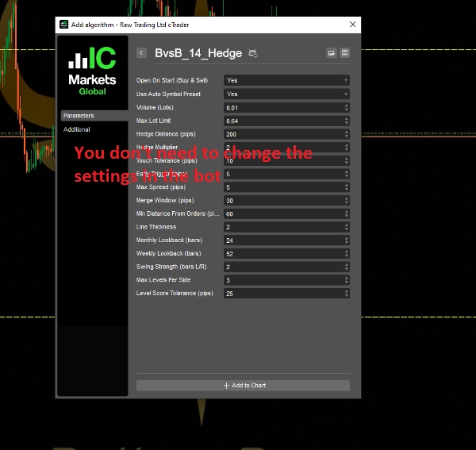The width and height of the screenshot is (476, 450).
Task: Adjust the Early Trigger stepper
Action: point(347,174)
